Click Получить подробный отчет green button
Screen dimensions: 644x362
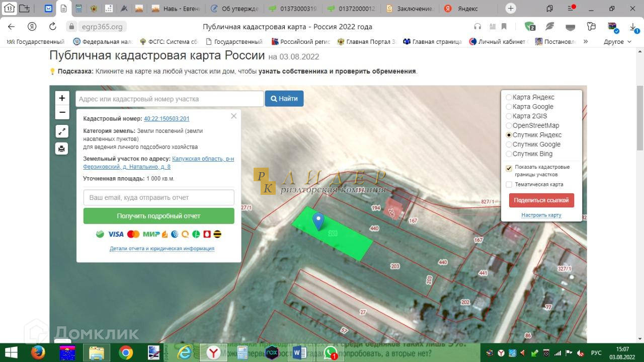(158, 216)
